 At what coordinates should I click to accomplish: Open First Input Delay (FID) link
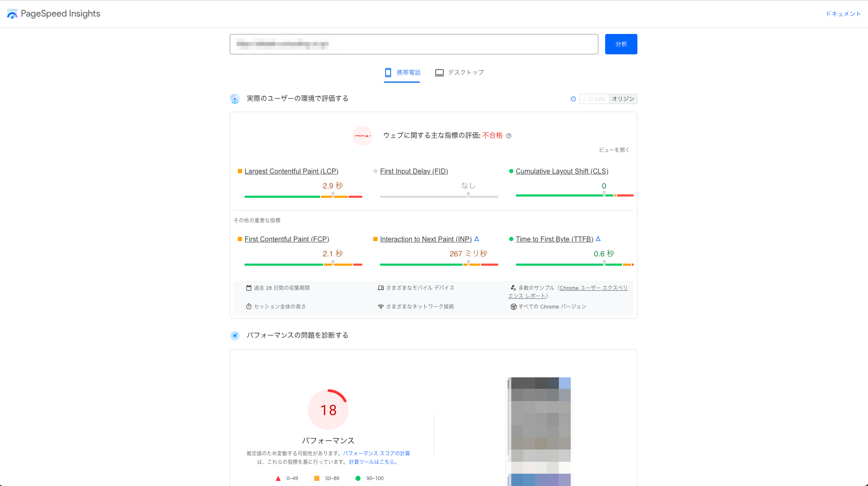click(414, 171)
